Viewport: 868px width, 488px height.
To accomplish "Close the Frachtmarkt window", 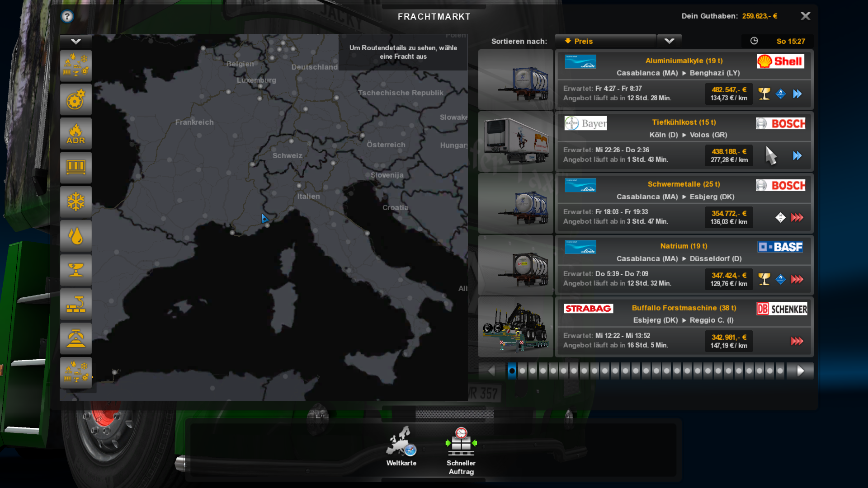I will click(806, 16).
